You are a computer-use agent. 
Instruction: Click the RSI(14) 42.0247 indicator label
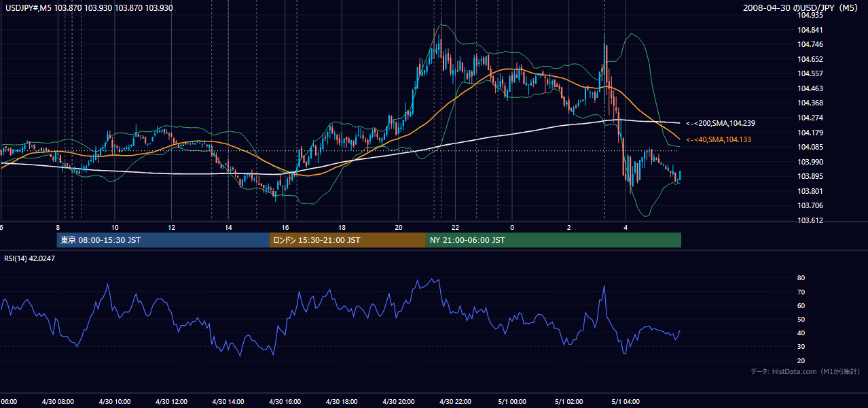point(30,258)
